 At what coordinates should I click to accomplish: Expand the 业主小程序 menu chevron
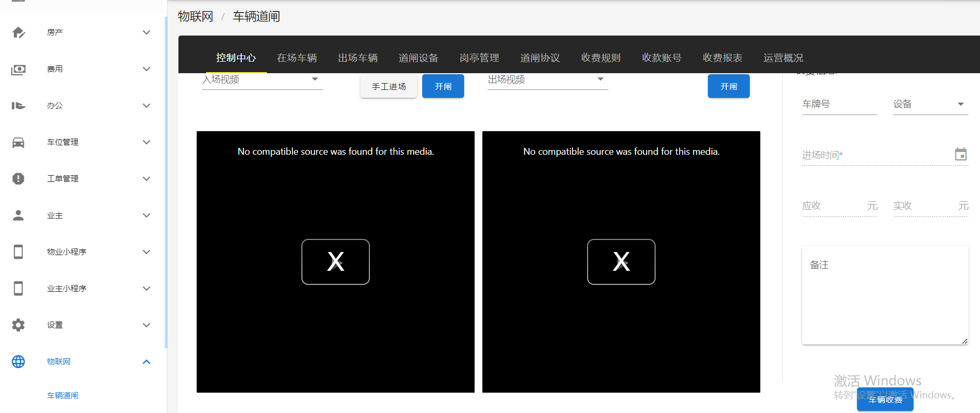(147, 289)
